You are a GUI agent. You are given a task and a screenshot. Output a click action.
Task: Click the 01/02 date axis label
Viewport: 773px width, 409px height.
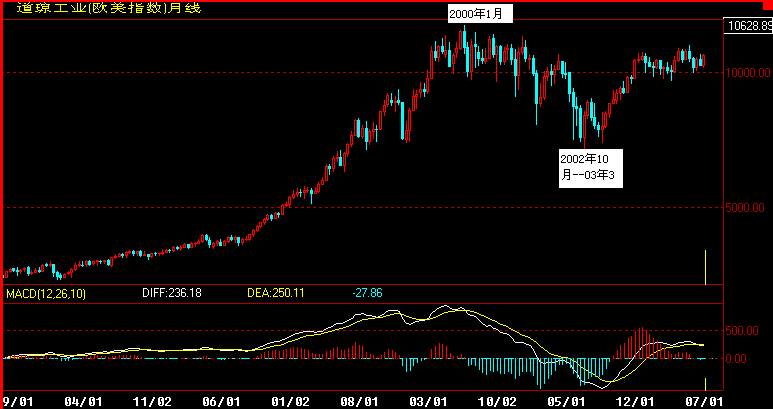(291, 402)
